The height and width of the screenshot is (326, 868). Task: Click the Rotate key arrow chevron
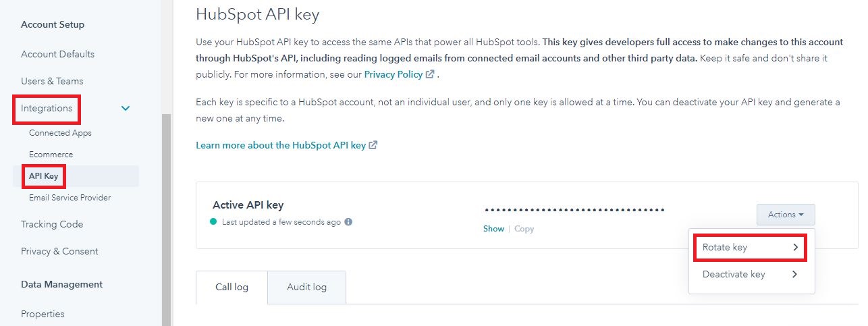[796, 248]
